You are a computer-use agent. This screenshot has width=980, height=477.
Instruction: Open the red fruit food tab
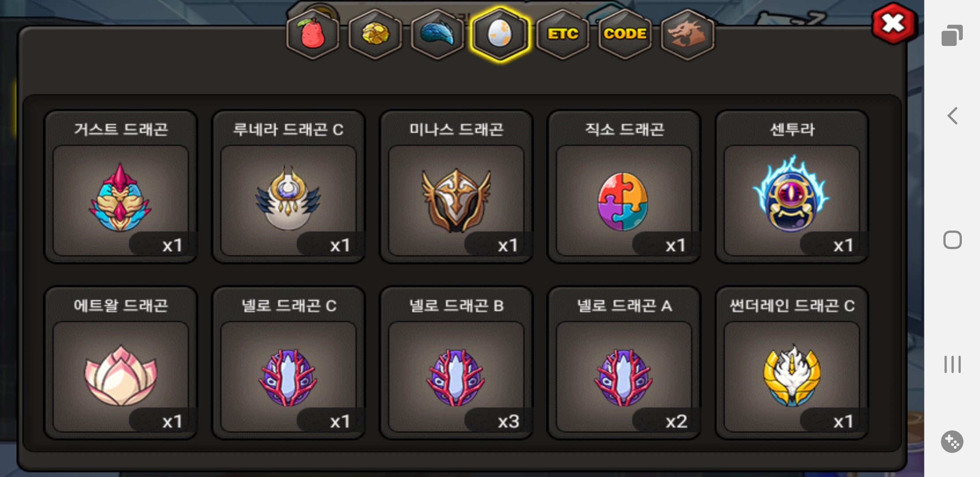pos(313,34)
